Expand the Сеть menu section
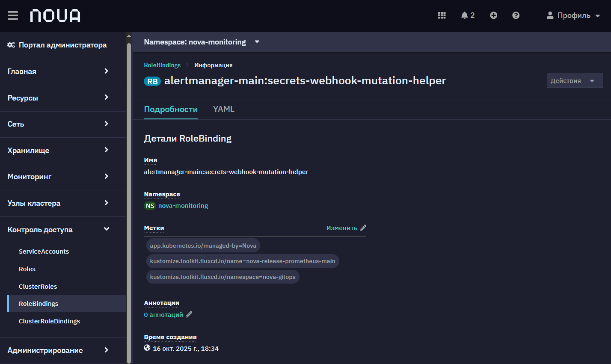611x364 pixels. 63,124
